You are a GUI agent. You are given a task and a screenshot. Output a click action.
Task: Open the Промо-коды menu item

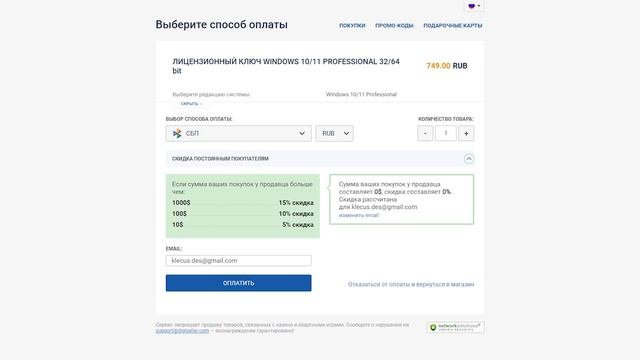coord(394,25)
